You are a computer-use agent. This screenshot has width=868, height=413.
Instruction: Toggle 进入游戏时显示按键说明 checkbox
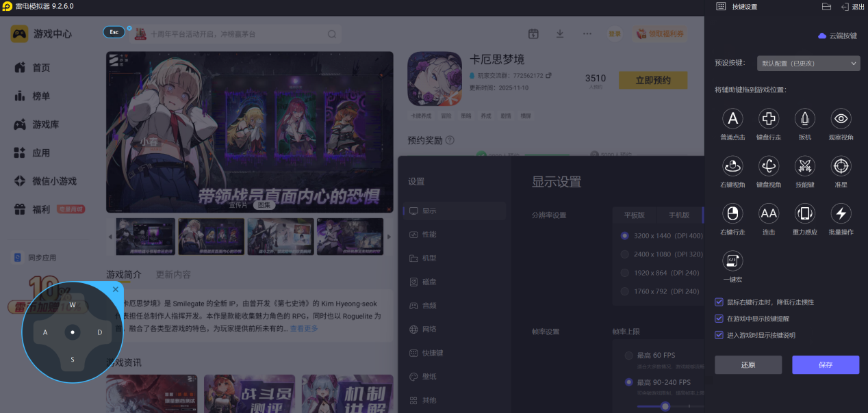click(x=719, y=335)
